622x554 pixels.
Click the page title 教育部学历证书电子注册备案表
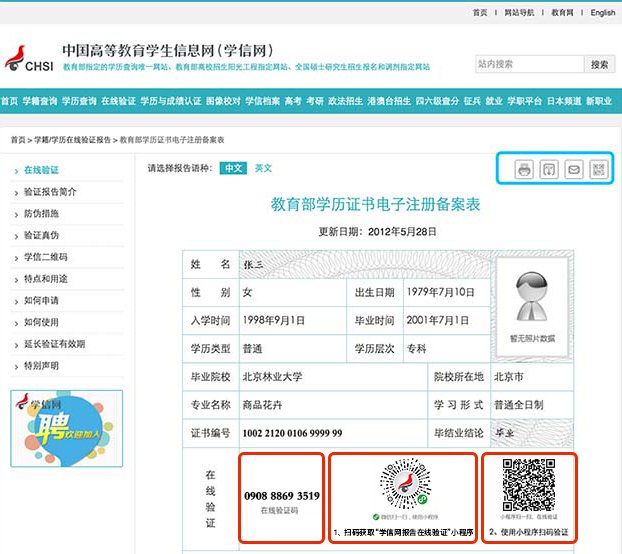pyautogui.click(x=375, y=204)
